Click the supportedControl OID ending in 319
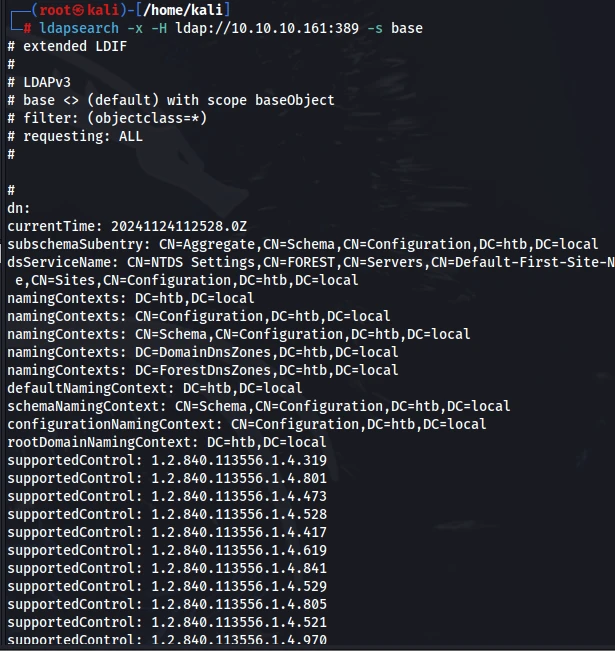Image resolution: width=615 pixels, height=651 pixels. [239, 460]
